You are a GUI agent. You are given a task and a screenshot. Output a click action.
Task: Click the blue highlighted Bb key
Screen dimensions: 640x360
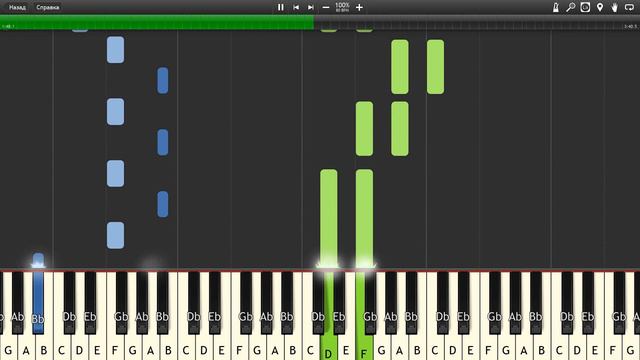tap(38, 303)
